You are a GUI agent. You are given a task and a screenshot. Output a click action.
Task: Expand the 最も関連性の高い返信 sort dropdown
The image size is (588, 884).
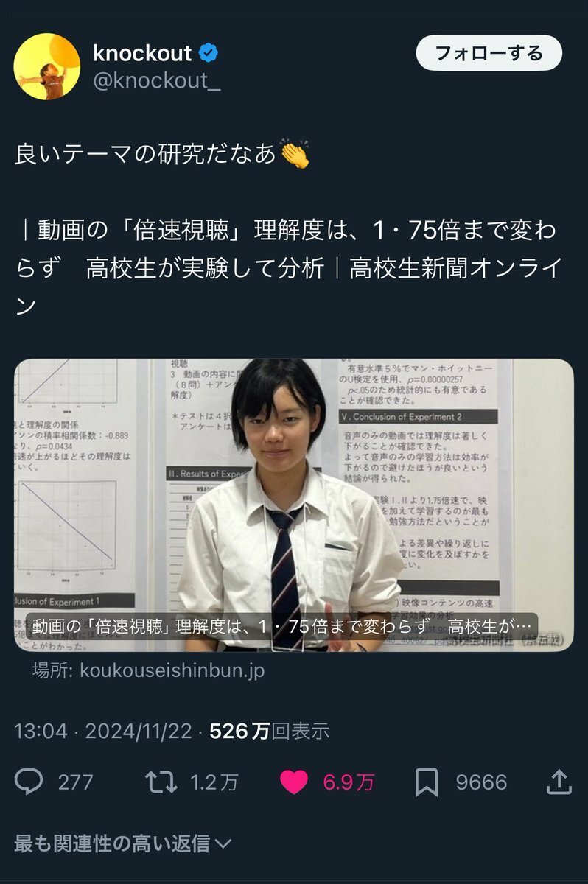123,843
